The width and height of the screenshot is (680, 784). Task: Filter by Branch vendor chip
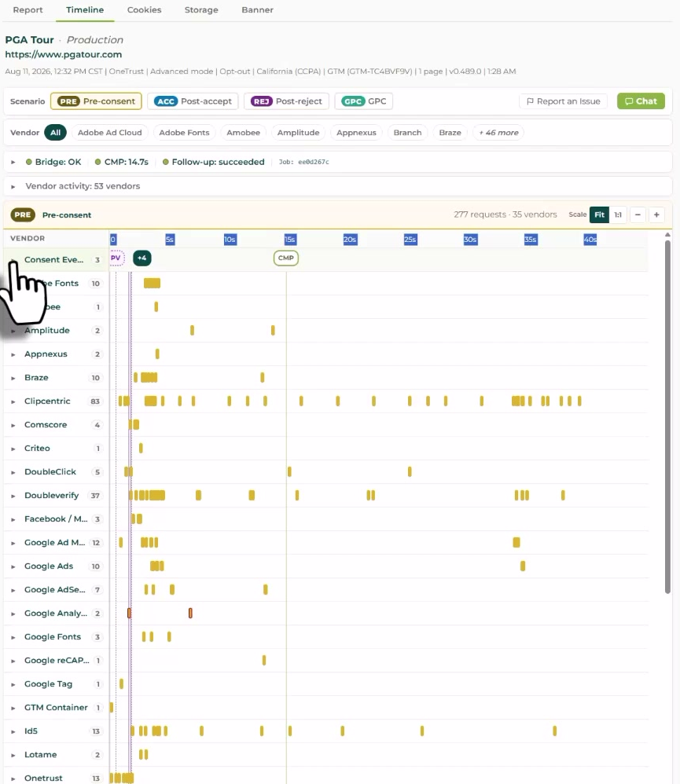click(407, 133)
